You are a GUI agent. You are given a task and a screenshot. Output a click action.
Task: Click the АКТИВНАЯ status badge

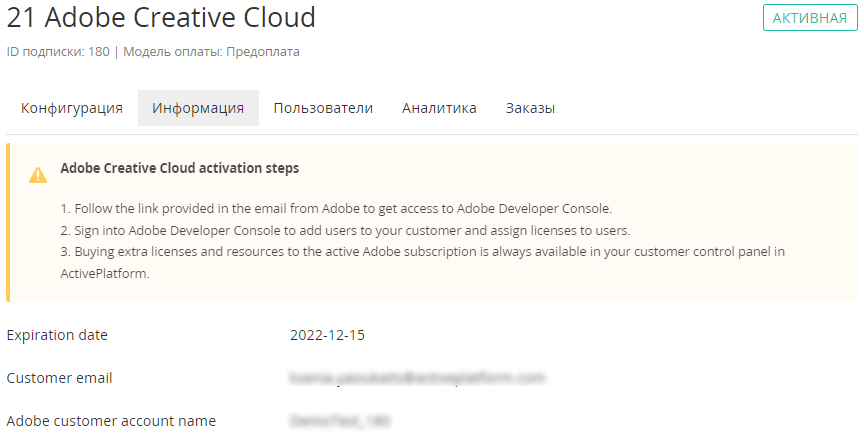pos(810,18)
